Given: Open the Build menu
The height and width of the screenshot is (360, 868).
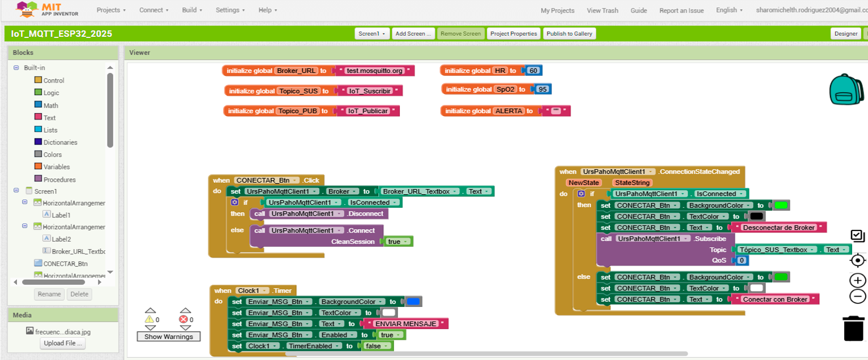Looking at the screenshot, I should click(x=193, y=10).
